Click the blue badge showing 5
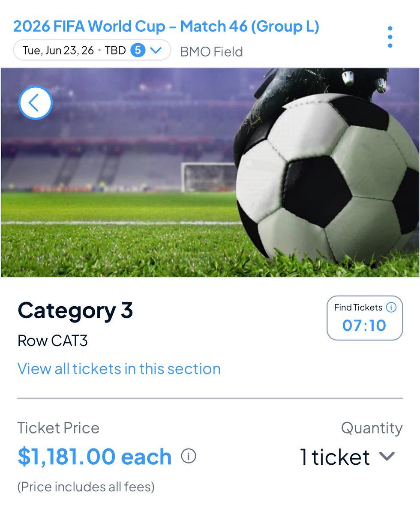The height and width of the screenshot is (514, 420). (138, 51)
